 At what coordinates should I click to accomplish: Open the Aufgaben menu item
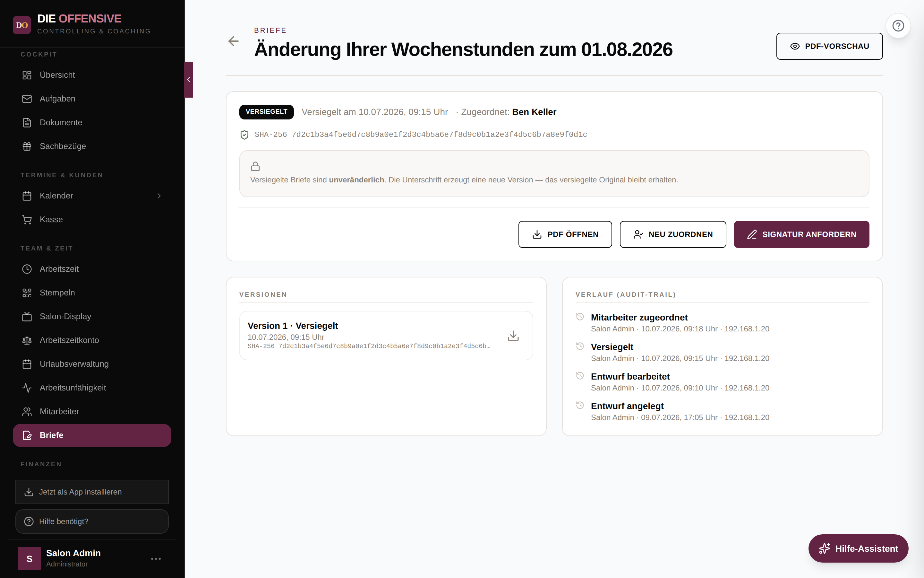tap(92, 99)
